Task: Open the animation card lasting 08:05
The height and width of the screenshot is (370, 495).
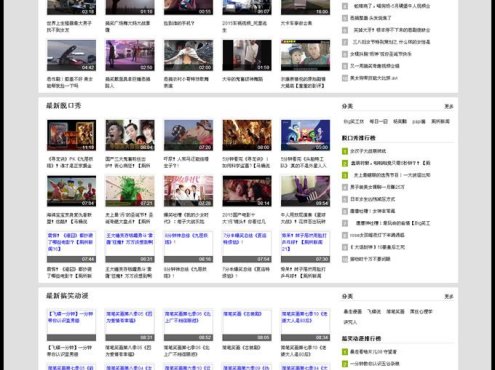Action: pyautogui.click(x=247, y=325)
